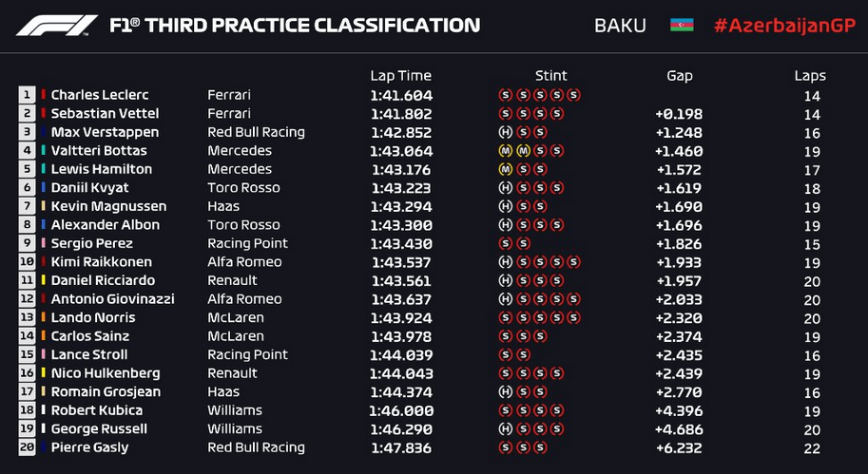Select the Lap Time column header
Viewport: 868px width, 474px height.
[x=401, y=75]
